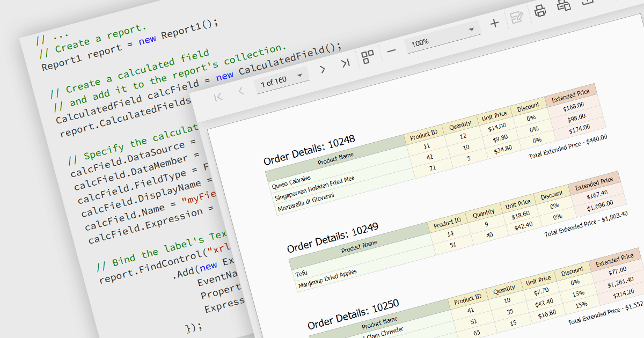Click product ID 14 cell
Screen dimensions: 644x338
pos(450,234)
